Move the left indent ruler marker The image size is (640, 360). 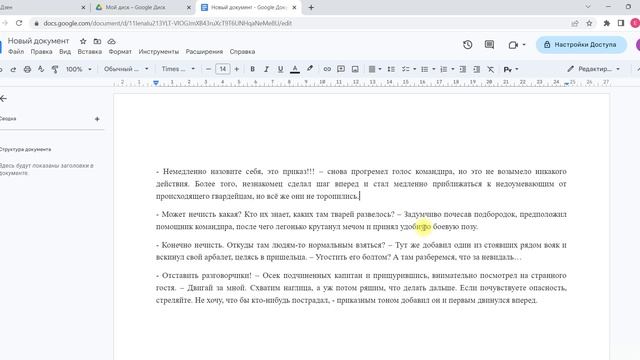[x=156, y=83]
